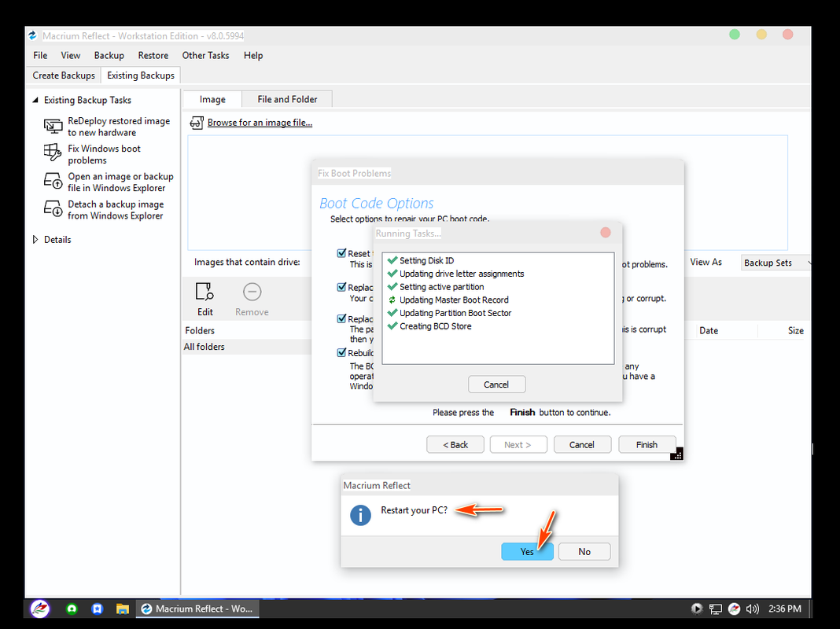
Task: Click Yes to restart the PC
Action: point(527,551)
